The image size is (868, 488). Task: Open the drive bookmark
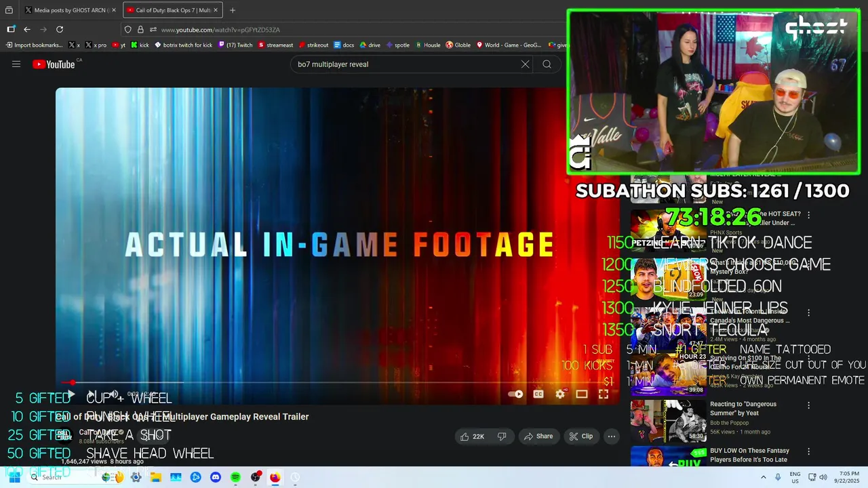tap(370, 45)
